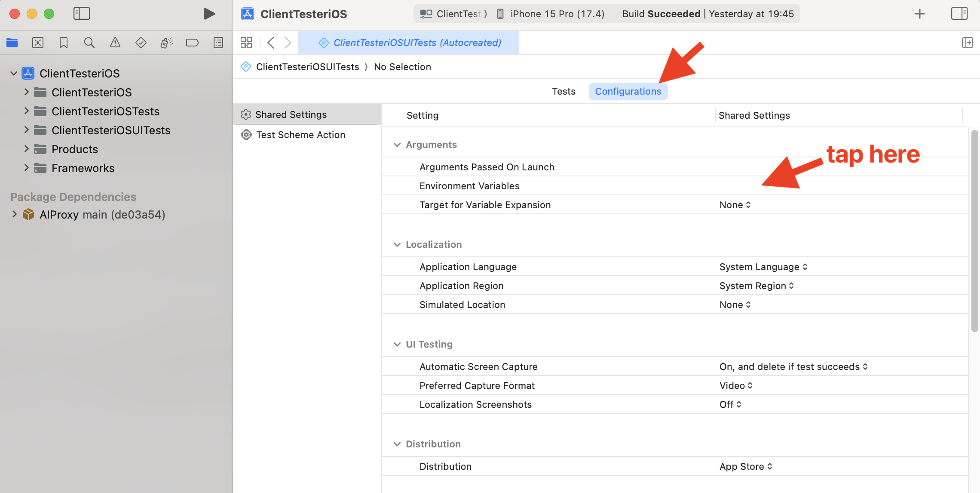Open the Build Succeeded activity status
This screenshot has width=980, height=493.
click(708, 14)
